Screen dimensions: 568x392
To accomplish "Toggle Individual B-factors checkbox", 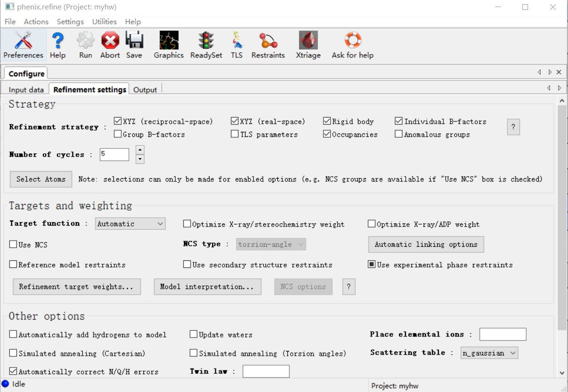I will click(x=399, y=121).
